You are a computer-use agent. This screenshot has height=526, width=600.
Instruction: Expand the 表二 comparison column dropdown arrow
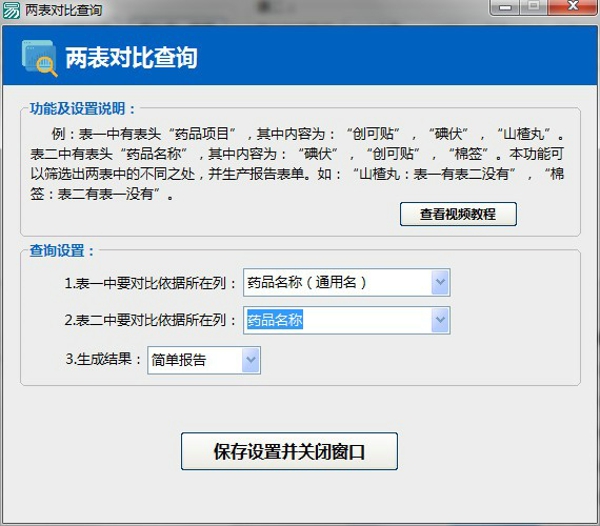point(440,320)
